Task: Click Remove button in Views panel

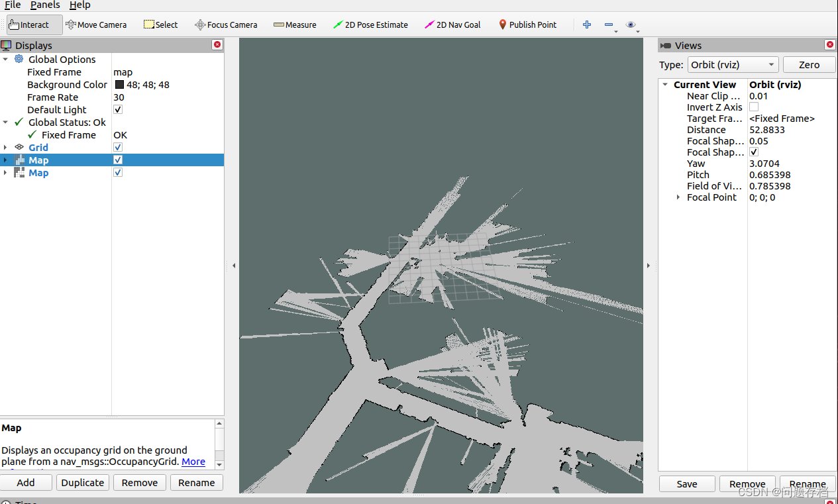Action: click(x=747, y=484)
